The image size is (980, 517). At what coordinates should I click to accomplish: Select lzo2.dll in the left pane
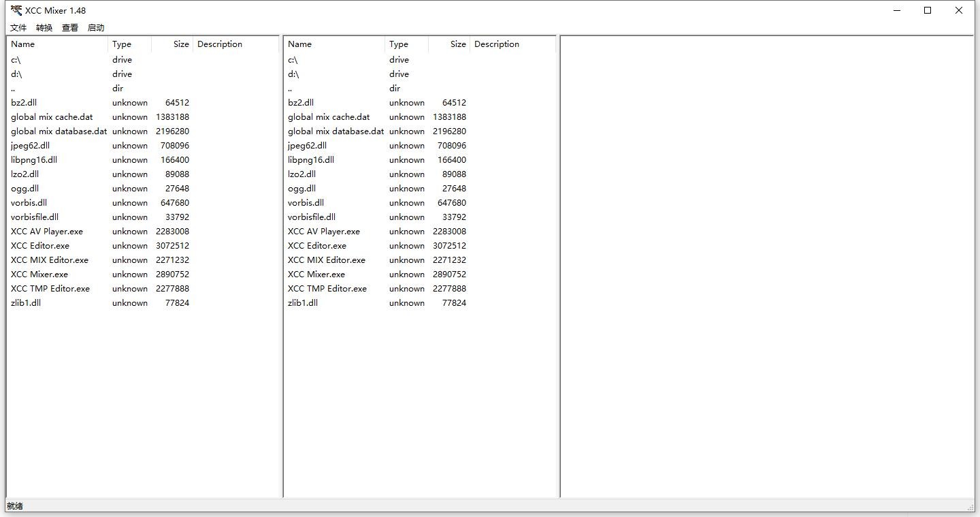click(x=24, y=174)
